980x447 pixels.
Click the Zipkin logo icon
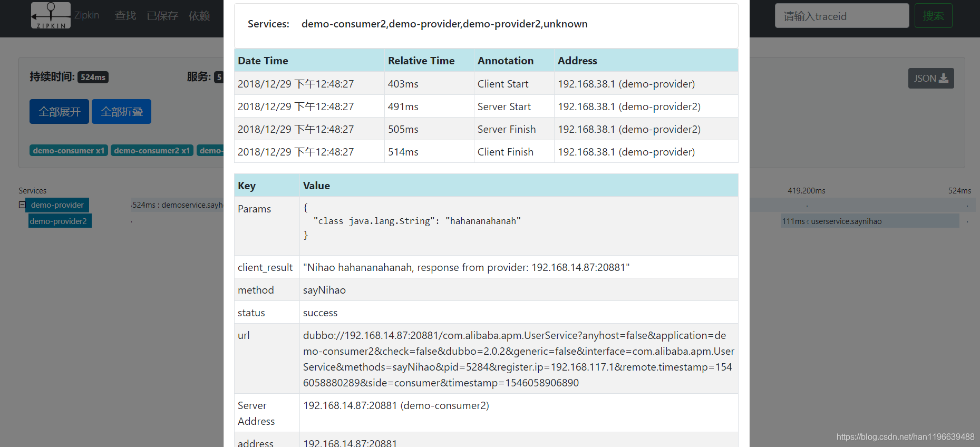pos(51,15)
